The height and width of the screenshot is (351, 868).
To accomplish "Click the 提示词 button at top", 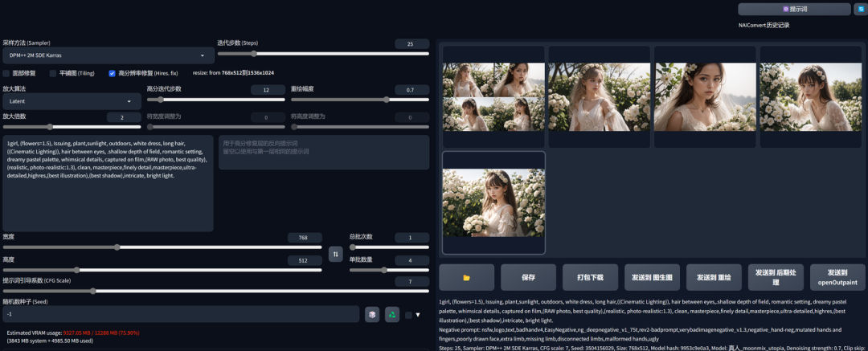I will click(x=794, y=9).
